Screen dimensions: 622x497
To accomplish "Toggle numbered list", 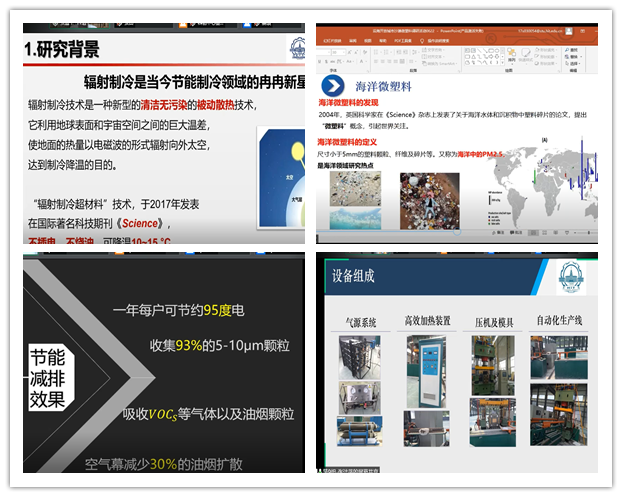I will 388,52.
